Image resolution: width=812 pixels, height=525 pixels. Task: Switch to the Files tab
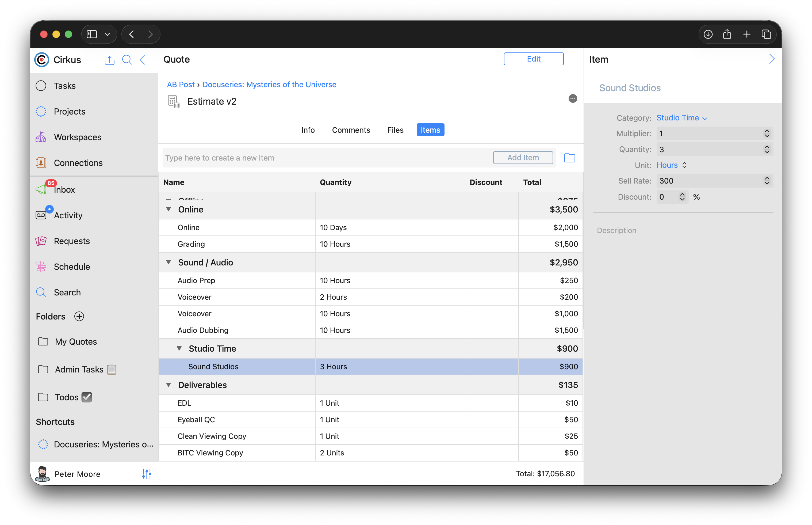[395, 130]
